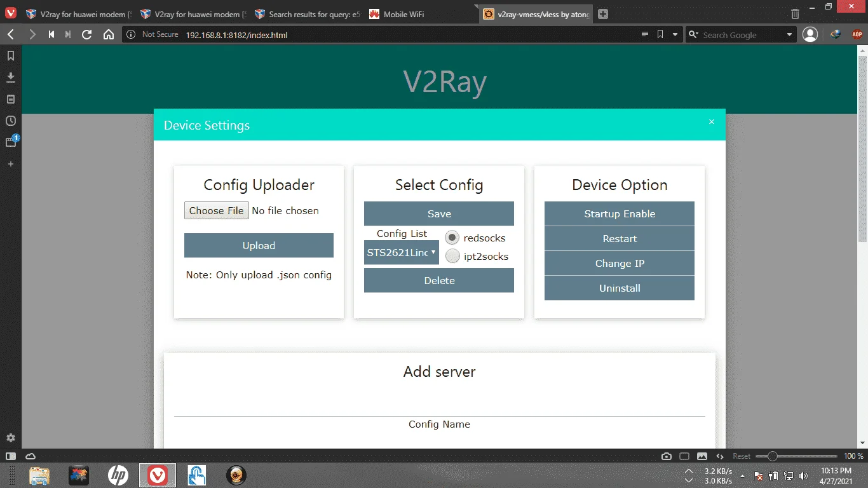Open a new tab with plus button

click(603, 14)
